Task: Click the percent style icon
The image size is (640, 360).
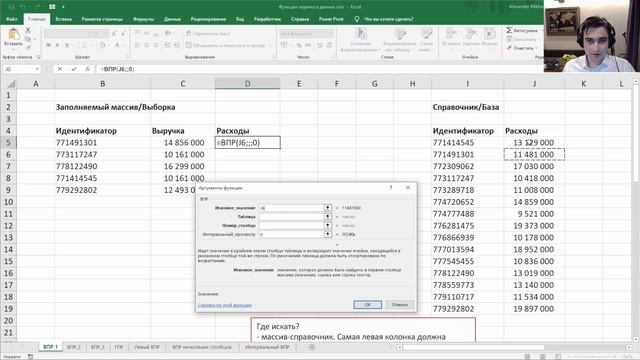Action: click(x=299, y=45)
